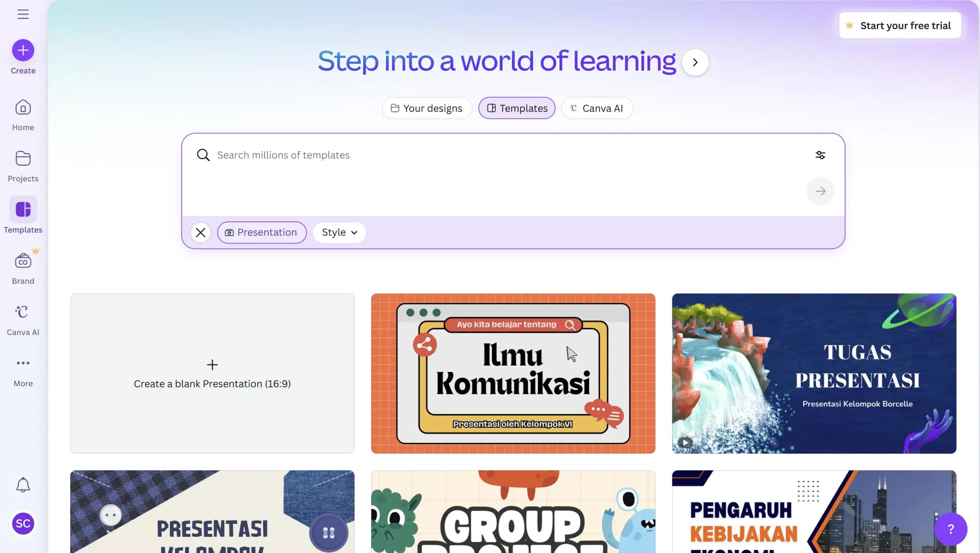Open the Ilmu Komunikasi template thumbnail
Screen dimensions: 980x553
click(513, 373)
